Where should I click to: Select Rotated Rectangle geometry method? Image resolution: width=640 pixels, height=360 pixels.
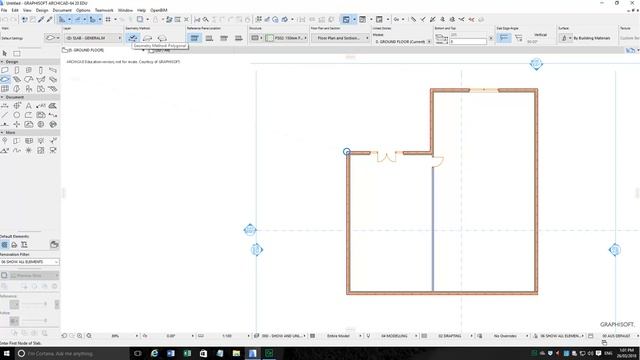pos(162,38)
